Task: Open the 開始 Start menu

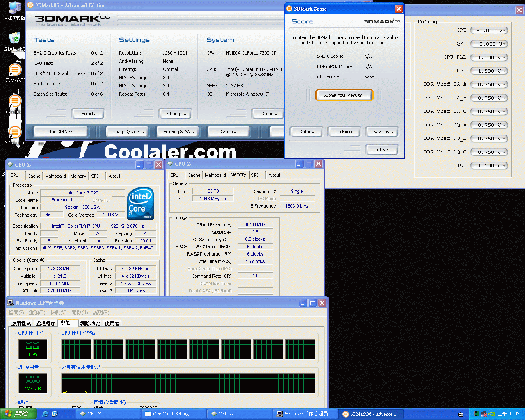Action: pyautogui.click(x=18, y=414)
